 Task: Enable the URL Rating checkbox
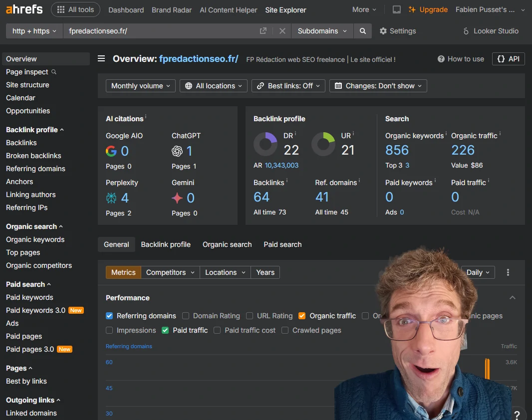[x=250, y=316]
